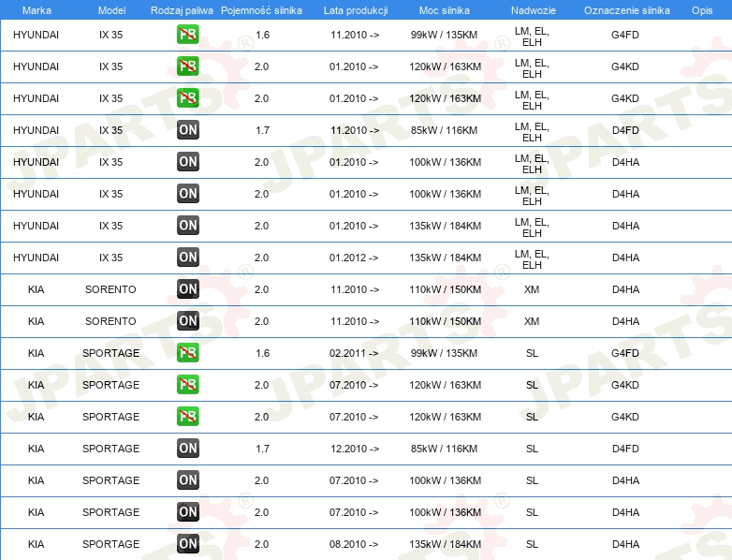The height and width of the screenshot is (560, 732).
Task: Click diesel icon in Hyundai 135kW 01.2010 row
Action: [187, 226]
